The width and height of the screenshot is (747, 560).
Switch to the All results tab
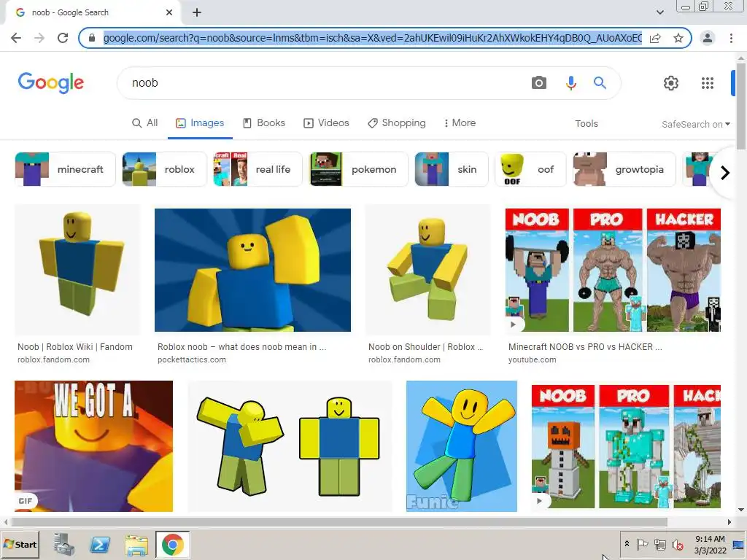click(x=145, y=122)
